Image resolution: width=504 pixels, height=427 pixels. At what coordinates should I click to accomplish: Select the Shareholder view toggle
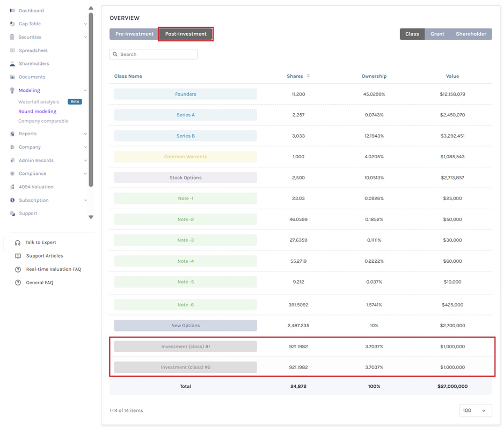pyautogui.click(x=471, y=34)
